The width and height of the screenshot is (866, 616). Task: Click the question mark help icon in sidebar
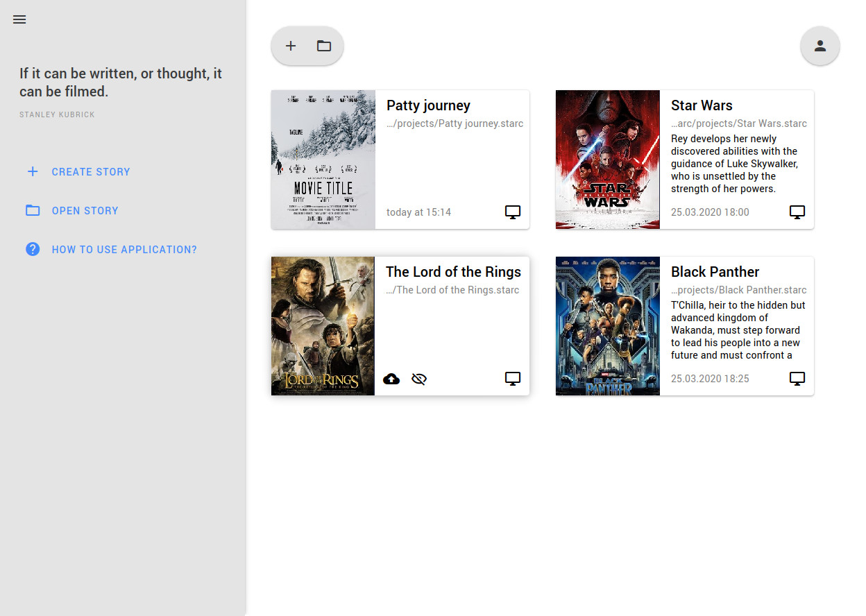coord(33,248)
